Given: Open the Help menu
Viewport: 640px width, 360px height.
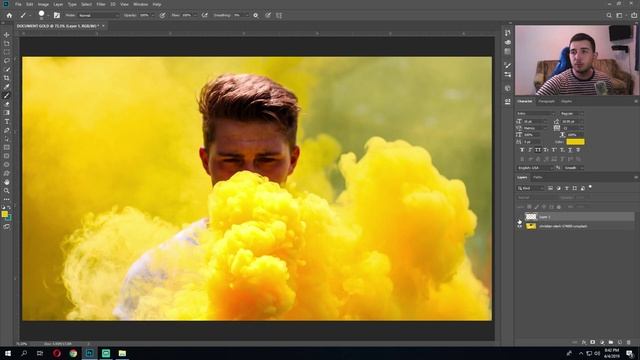Looking at the screenshot, I should (157, 4).
